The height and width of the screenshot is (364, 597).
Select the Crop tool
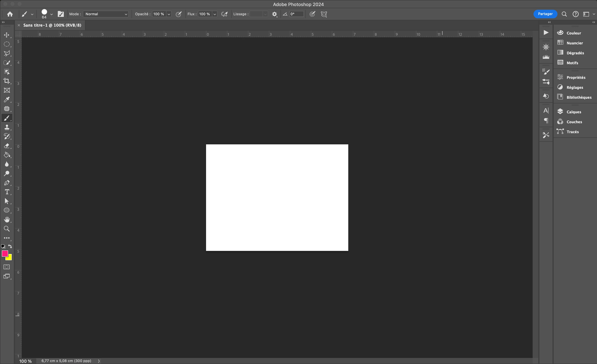(7, 81)
